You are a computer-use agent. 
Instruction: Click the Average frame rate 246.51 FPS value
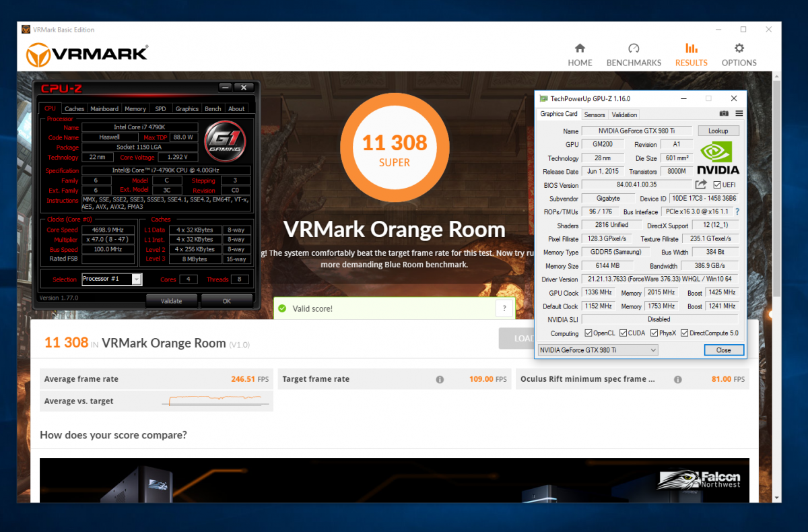pyautogui.click(x=249, y=379)
